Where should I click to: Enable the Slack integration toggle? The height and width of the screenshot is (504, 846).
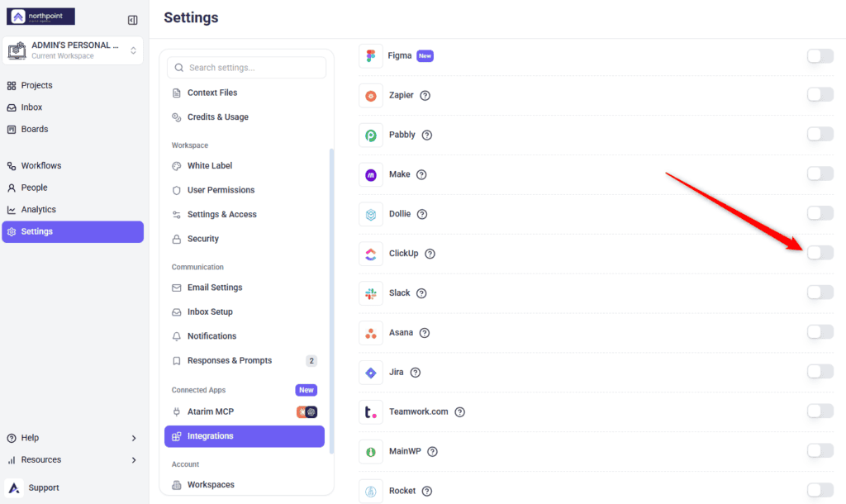820,292
